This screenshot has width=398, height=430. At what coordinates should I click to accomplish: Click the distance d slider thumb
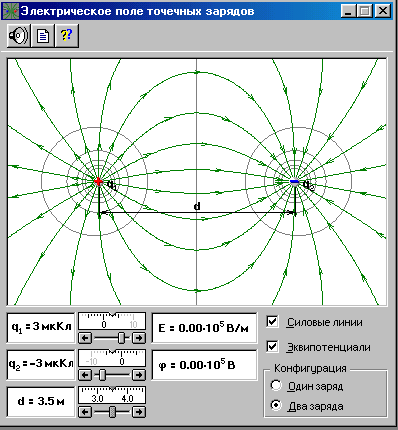(113, 412)
